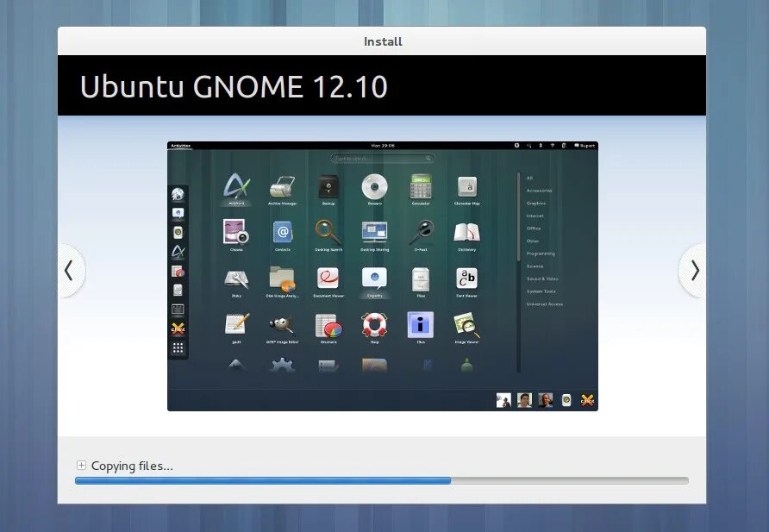Image resolution: width=769 pixels, height=532 pixels.
Task: Click the "Copying files..." status label
Action: click(x=132, y=466)
